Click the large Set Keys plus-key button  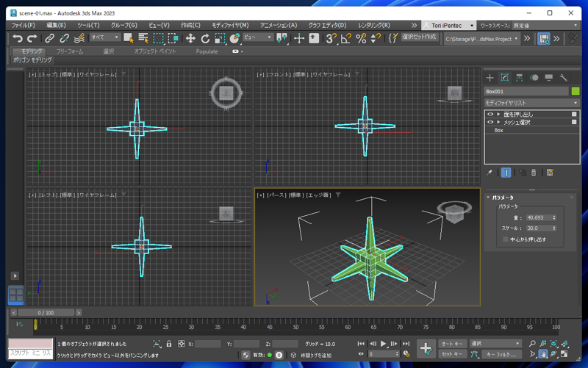pos(426,349)
